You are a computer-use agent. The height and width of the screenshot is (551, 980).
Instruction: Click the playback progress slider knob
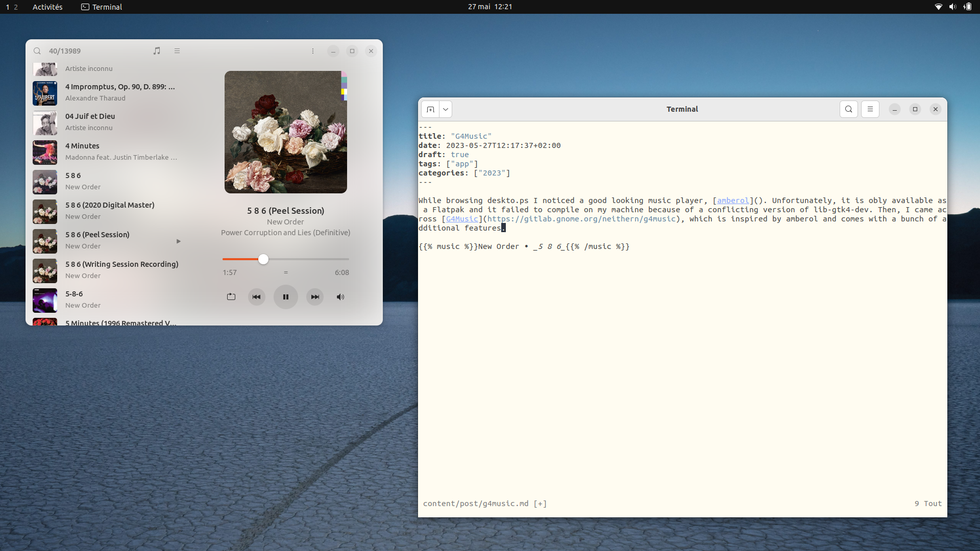263,259
